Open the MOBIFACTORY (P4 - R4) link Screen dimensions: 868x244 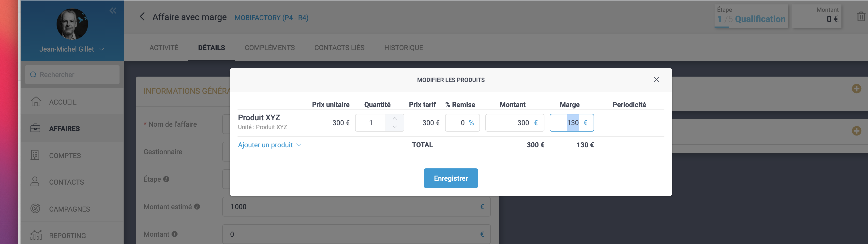click(271, 18)
